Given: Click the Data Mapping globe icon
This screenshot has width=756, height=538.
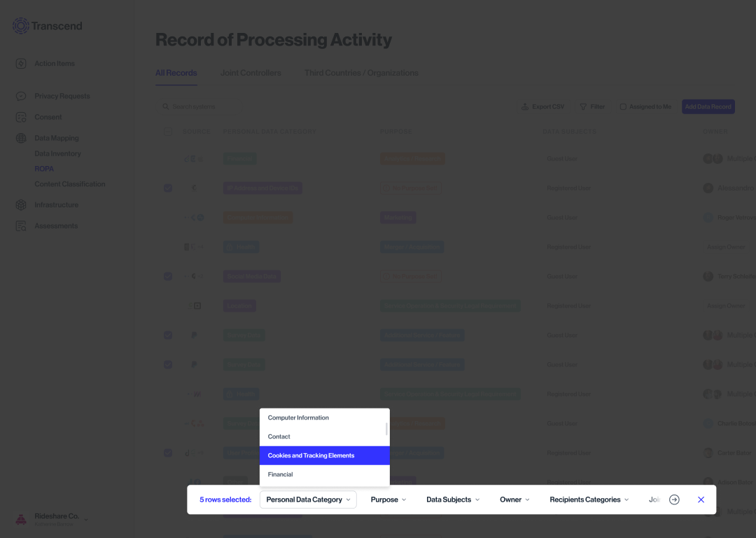Looking at the screenshot, I should (21, 138).
